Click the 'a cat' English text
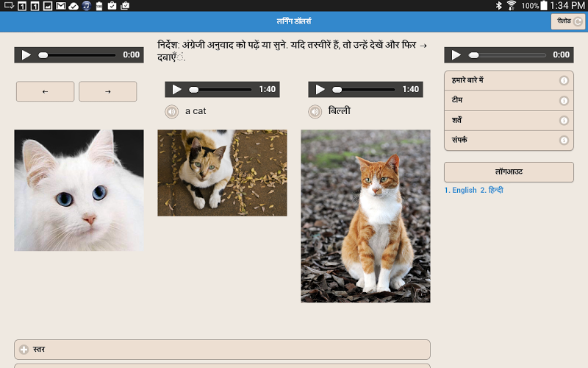This screenshot has height=368, width=588. (196, 111)
